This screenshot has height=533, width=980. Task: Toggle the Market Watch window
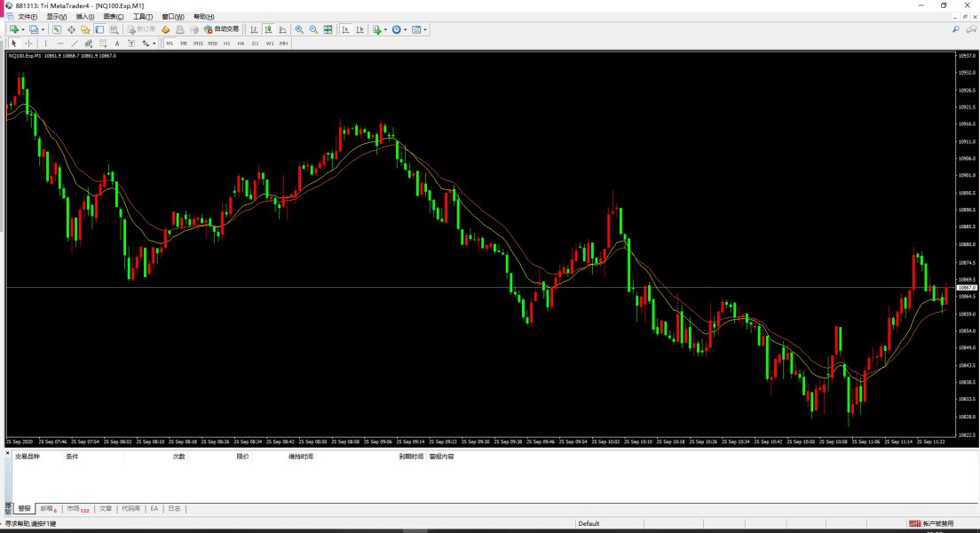57,29
